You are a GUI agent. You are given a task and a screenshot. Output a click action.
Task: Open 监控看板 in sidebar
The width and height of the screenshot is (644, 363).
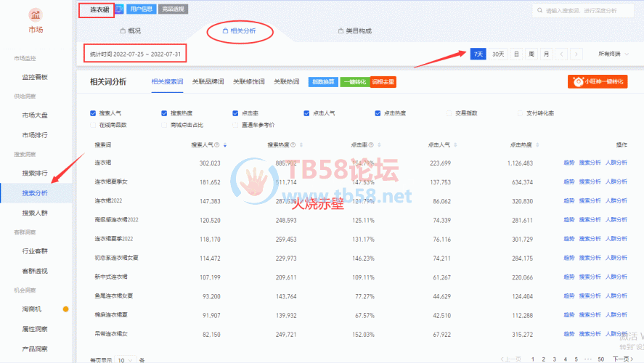(35, 77)
